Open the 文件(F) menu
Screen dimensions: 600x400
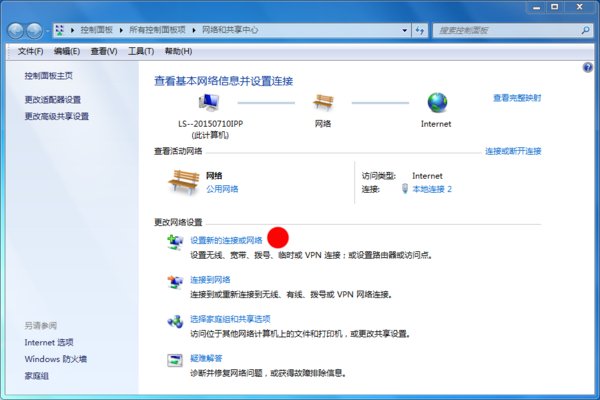click(x=30, y=51)
